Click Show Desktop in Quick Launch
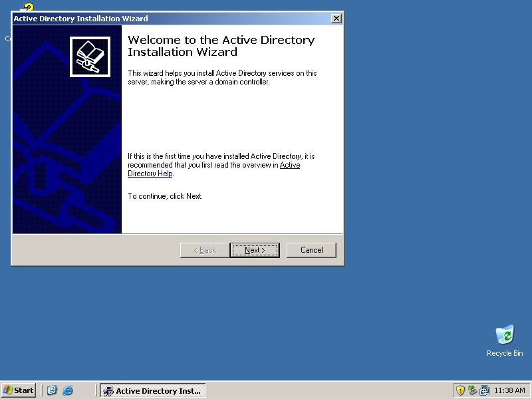Screen dimensions: 532x399 52,390
